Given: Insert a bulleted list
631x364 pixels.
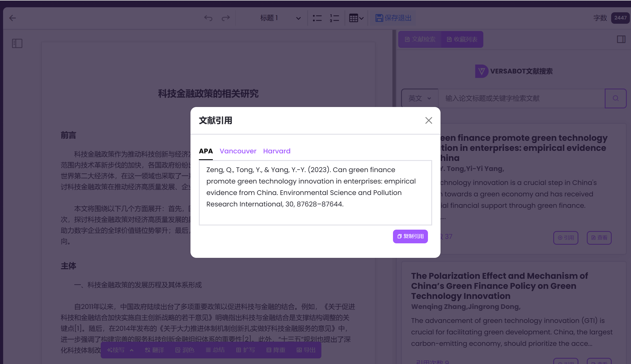Looking at the screenshot, I should coord(317,18).
